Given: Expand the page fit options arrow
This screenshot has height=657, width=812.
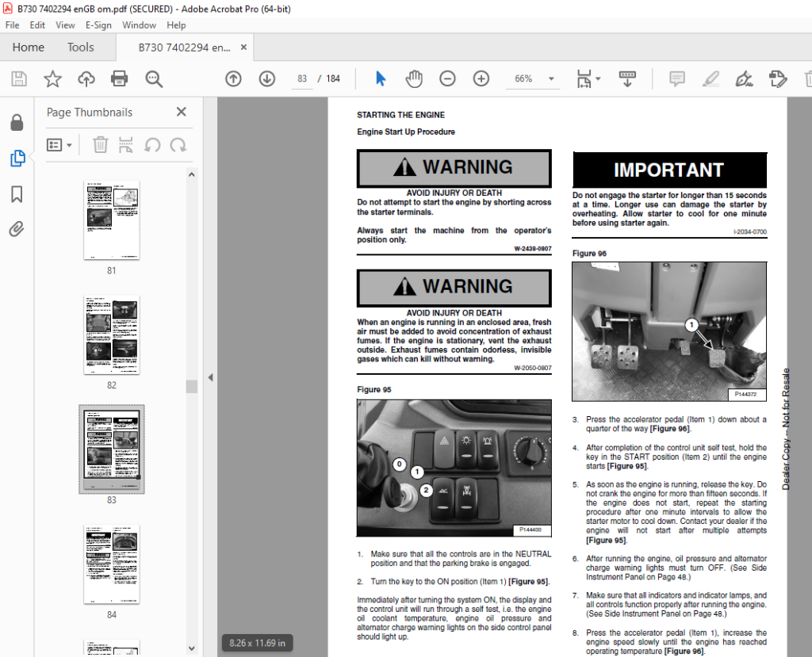Looking at the screenshot, I should [x=598, y=78].
